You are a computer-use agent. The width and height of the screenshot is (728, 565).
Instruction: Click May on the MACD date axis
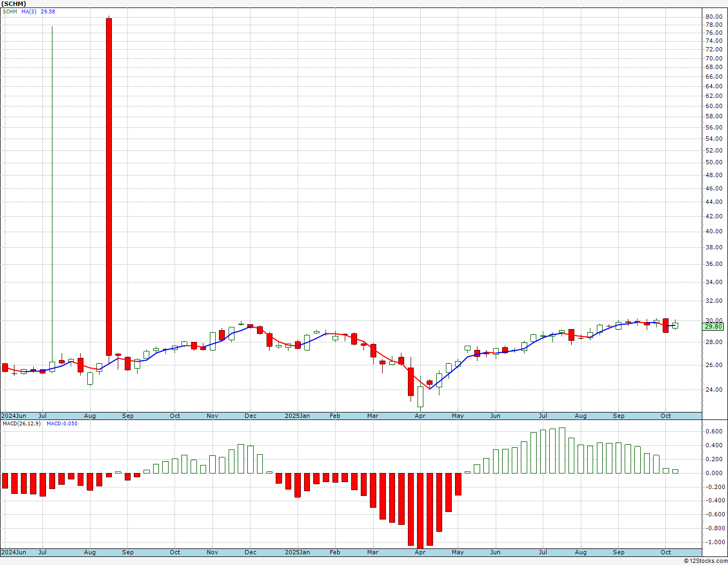coord(458,552)
